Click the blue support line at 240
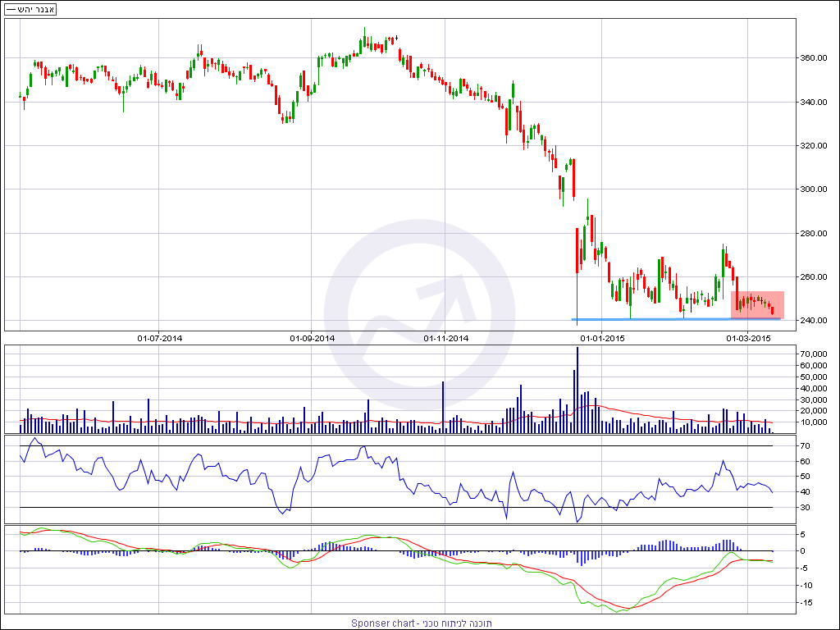Viewport: 840px width, 630px height. [x=676, y=319]
